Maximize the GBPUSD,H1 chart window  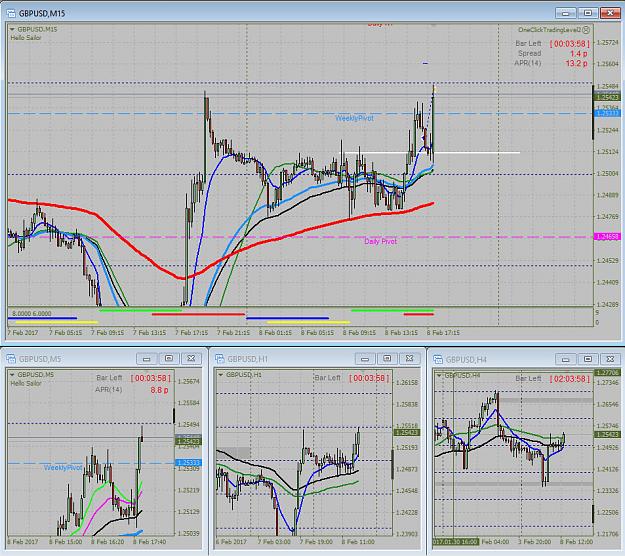click(x=387, y=359)
